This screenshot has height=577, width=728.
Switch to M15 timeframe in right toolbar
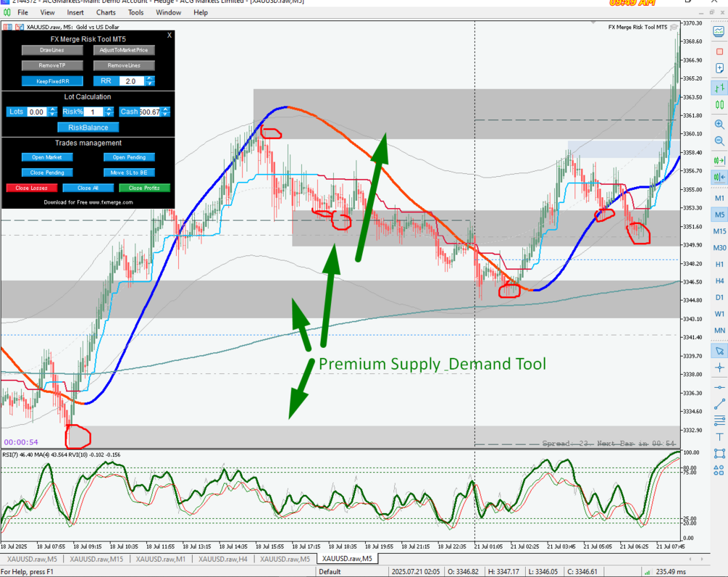pos(719,231)
